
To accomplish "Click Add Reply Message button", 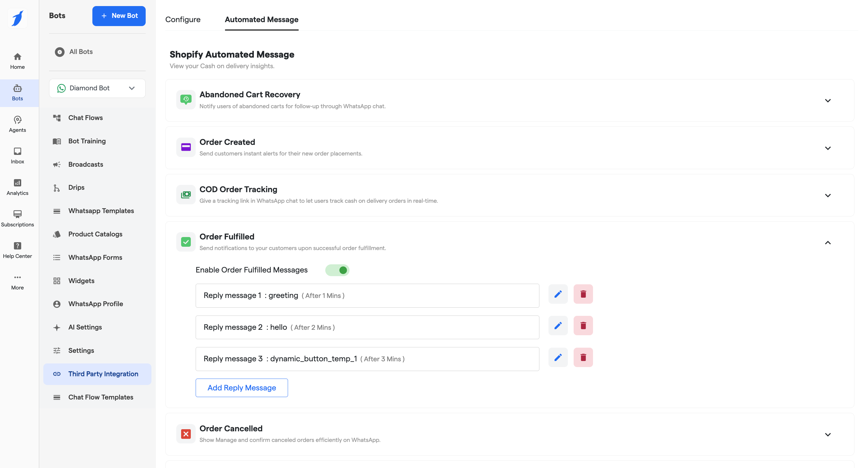I will [x=242, y=388].
